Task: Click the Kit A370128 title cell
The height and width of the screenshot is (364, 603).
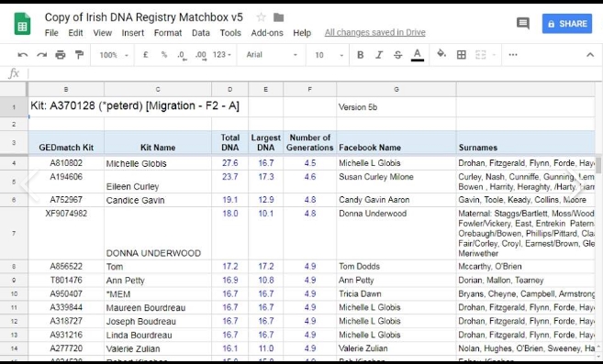Action: click(138, 107)
